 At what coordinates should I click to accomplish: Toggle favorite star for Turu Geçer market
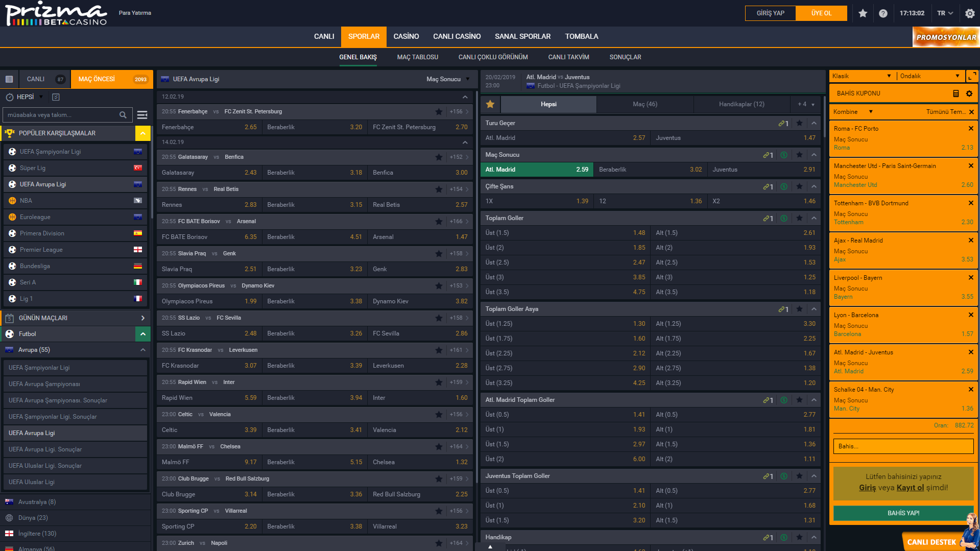[799, 123]
